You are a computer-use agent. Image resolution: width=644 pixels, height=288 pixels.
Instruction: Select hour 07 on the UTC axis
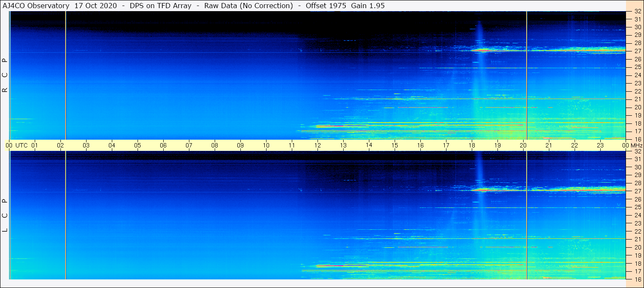(x=189, y=145)
